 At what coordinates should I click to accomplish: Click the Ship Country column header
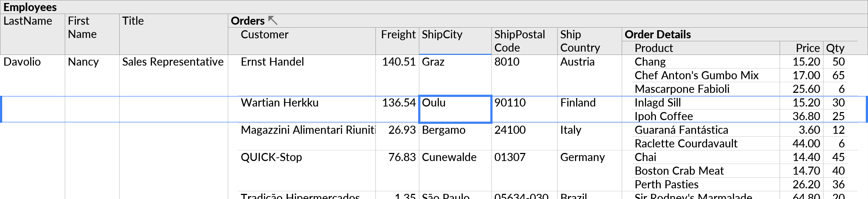[589, 41]
